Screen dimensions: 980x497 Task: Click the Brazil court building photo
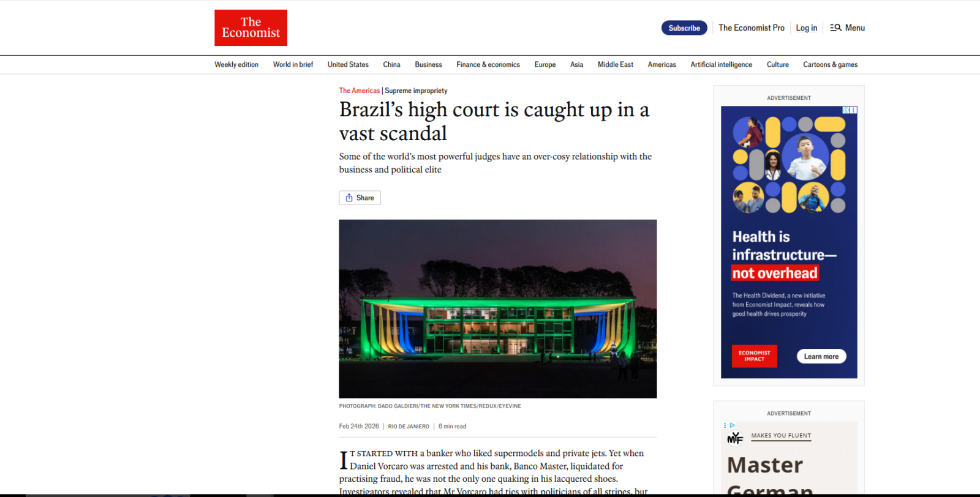497,308
